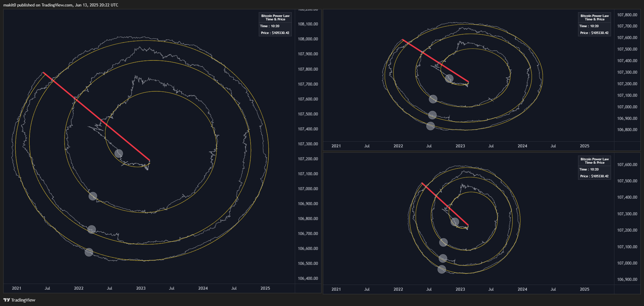Click 107,900.00 on the left chart price axis
The width and height of the screenshot is (644, 306).
coord(308,54)
